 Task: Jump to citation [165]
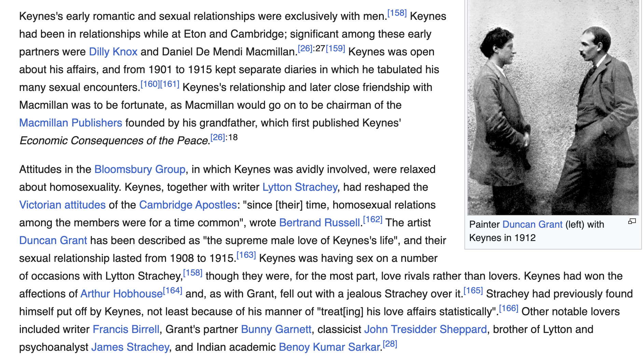473,291
